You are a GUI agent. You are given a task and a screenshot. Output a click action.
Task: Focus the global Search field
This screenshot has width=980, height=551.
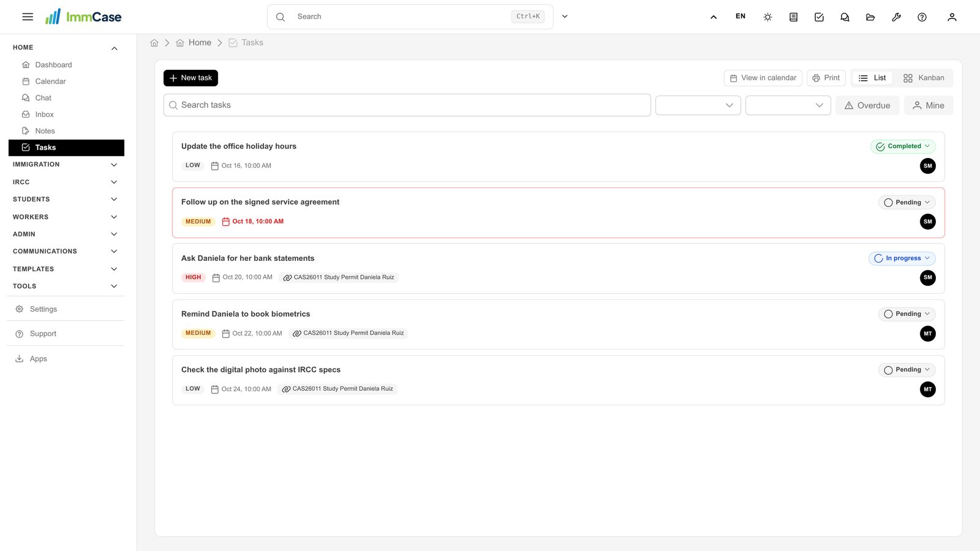(410, 17)
